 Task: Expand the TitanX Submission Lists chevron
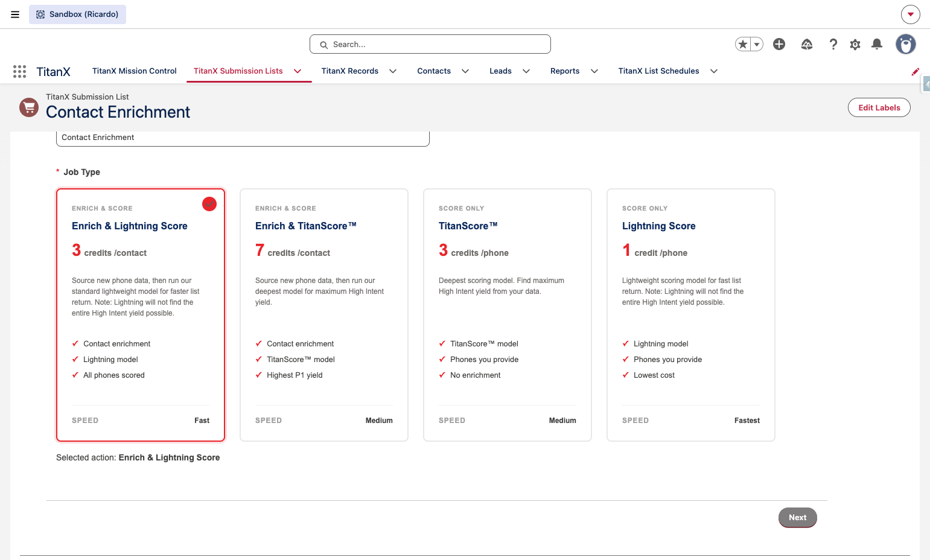pyautogui.click(x=298, y=71)
